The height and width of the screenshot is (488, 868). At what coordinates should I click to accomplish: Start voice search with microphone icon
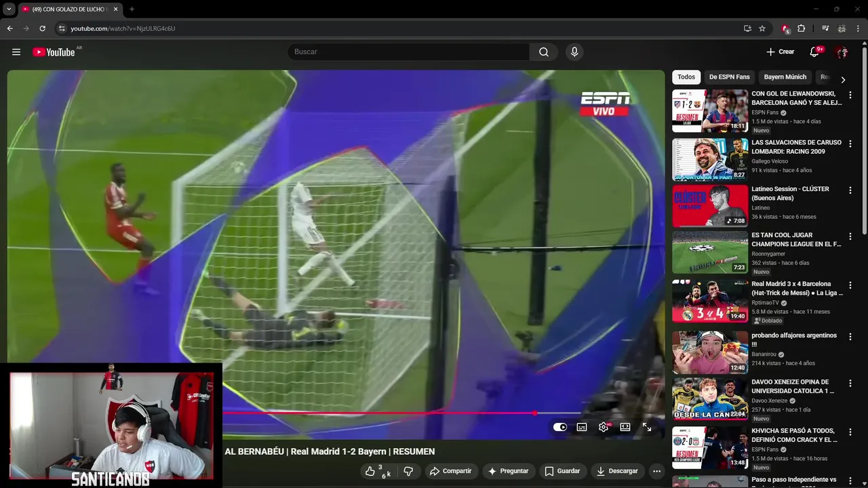(x=574, y=52)
